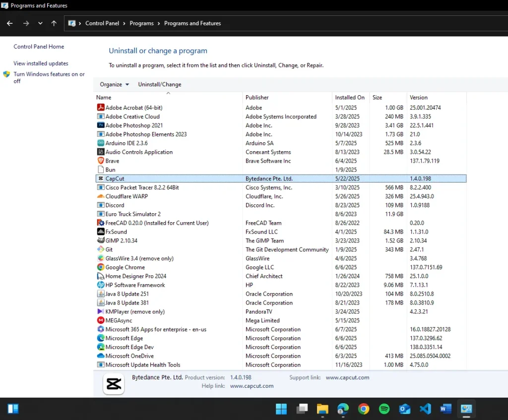Select Adobe Creative Cloud entry
The width and height of the screenshot is (508, 420).
coord(281,117)
